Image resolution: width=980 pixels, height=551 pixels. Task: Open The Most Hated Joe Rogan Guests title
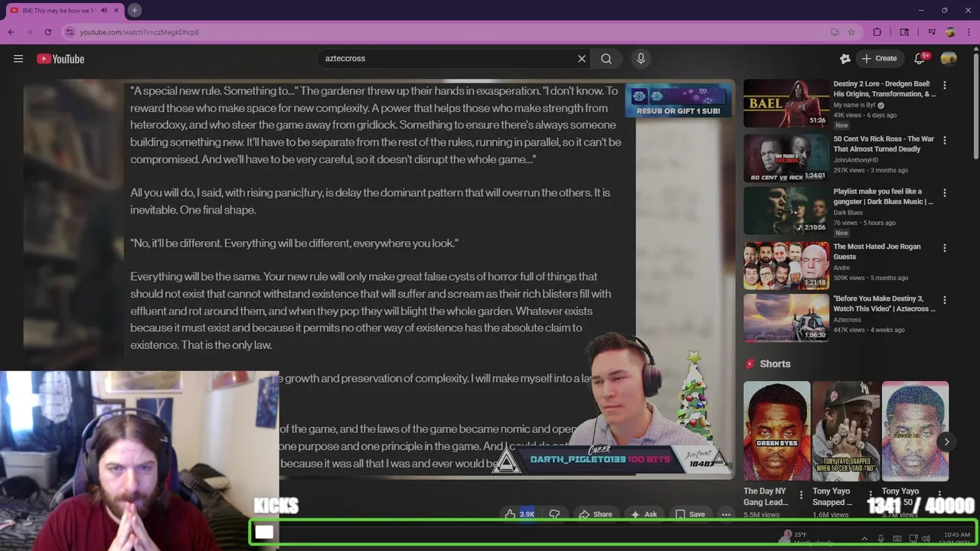point(877,251)
